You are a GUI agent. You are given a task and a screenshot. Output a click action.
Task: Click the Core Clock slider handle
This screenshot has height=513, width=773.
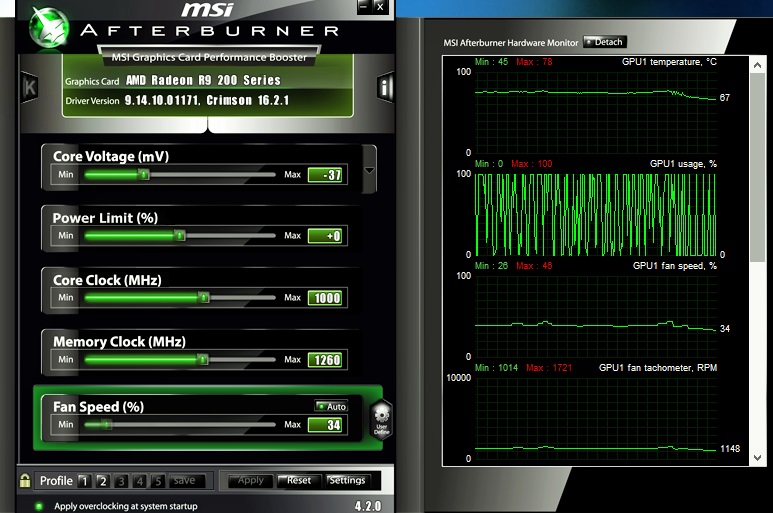(204, 298)
